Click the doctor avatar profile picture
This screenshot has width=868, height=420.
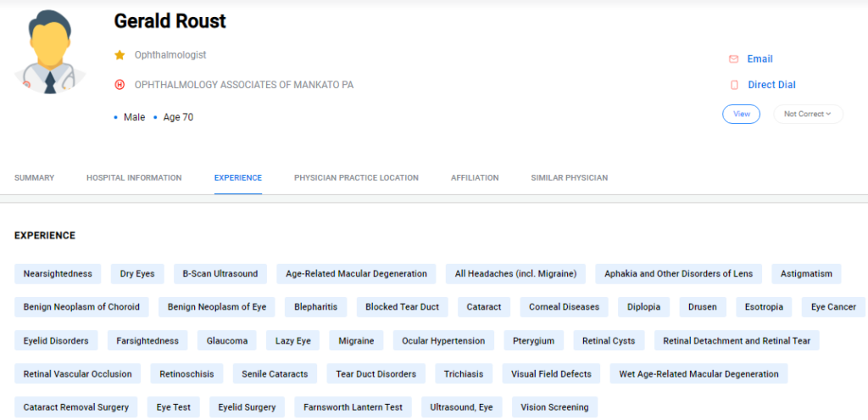coord(50,52)
